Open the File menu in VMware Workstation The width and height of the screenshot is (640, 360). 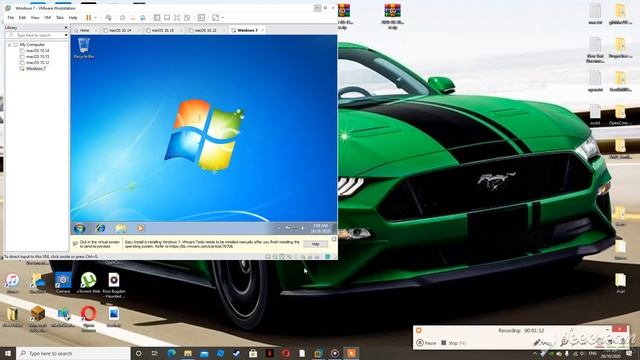coord(11,18)
